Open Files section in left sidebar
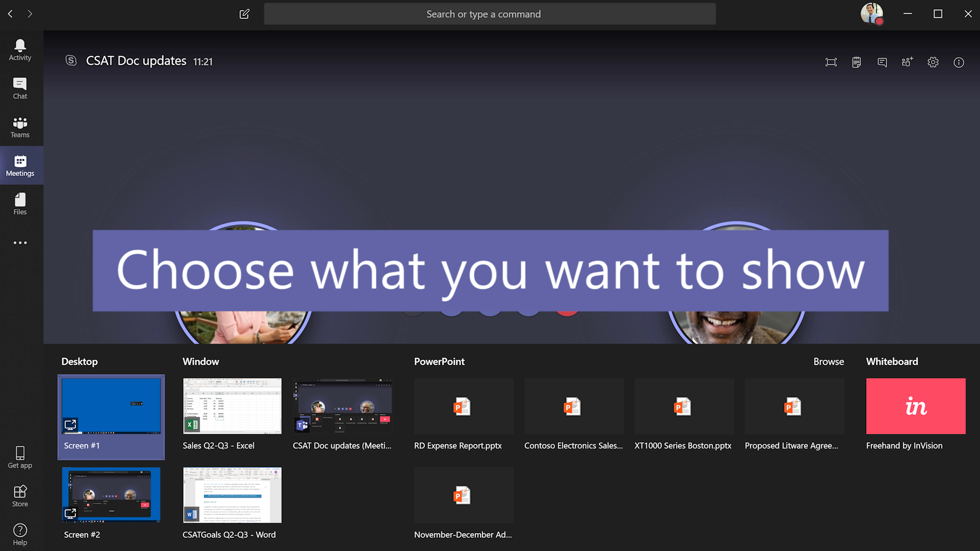980x551 pixels. coord(19,204)
